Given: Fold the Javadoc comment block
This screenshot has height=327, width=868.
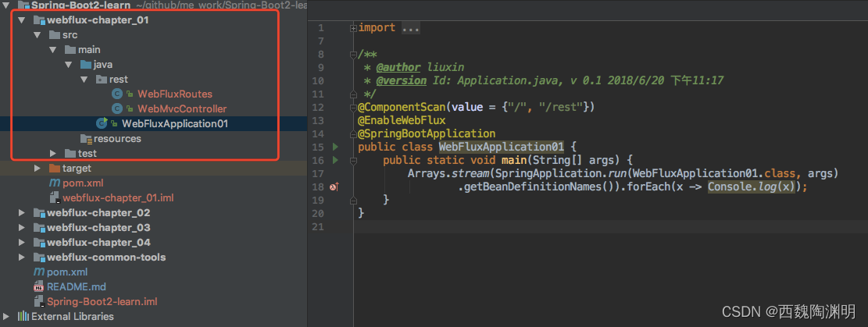Looking at the screenshot, I should pyautogui.click(x=354, y=55).
